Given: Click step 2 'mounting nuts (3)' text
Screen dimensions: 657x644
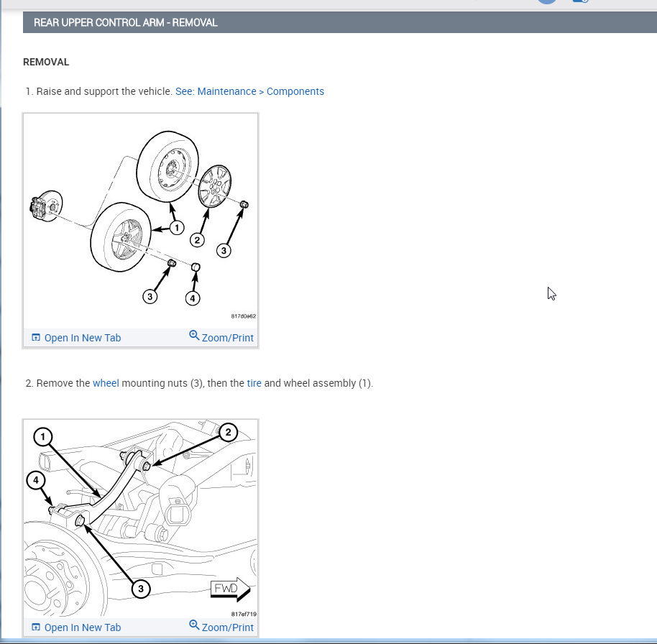Looking at the screenshot, I should (x=162, y=383).
